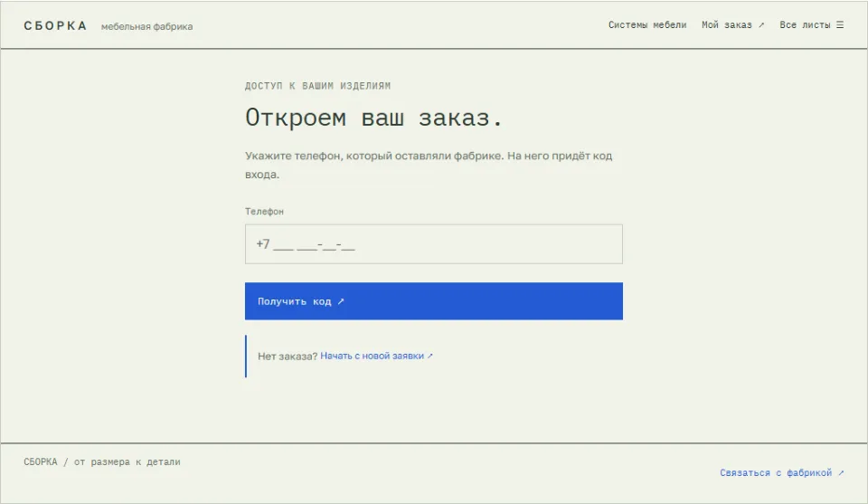Viewport: 868px width, 504px height.
Task: Click the мебельная фабрика tagline
Action: [x=146, y=26]
